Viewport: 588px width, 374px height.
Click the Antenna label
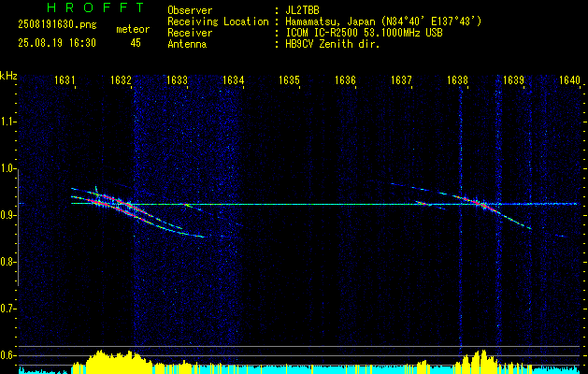pos(187,44)
